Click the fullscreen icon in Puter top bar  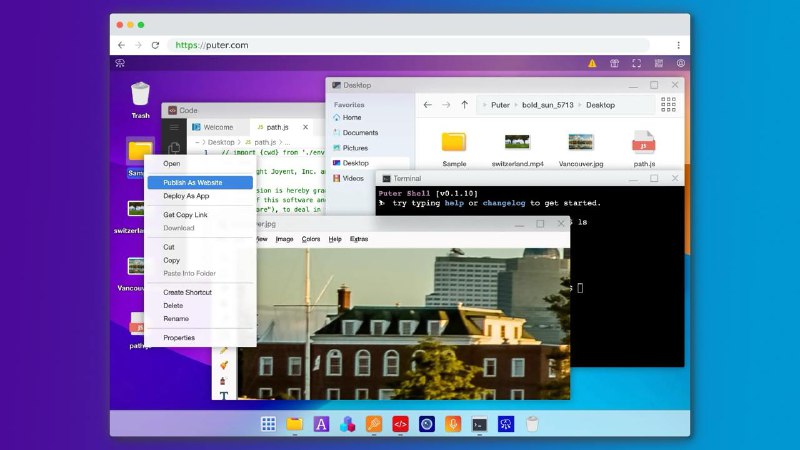(x=637, y=63)
